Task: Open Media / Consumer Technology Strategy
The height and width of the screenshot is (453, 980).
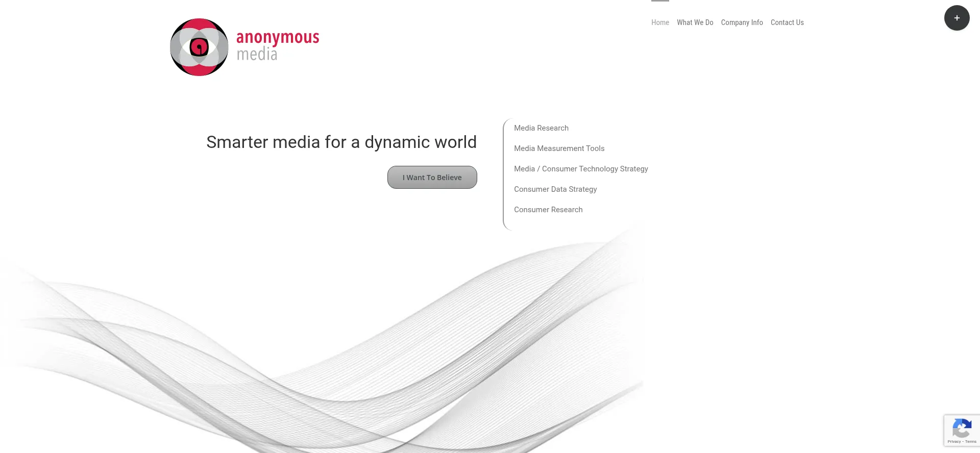Action: pyautogui.click(x=581, y=169)
